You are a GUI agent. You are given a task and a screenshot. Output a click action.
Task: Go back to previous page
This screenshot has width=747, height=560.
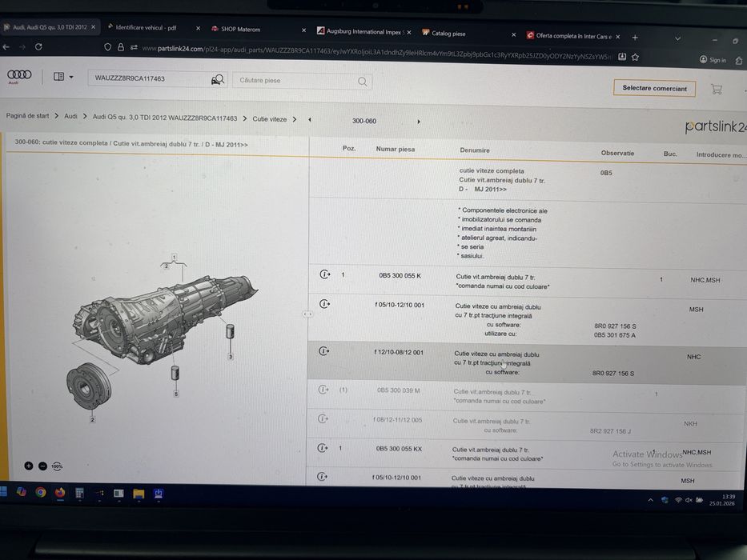(6, 46)
